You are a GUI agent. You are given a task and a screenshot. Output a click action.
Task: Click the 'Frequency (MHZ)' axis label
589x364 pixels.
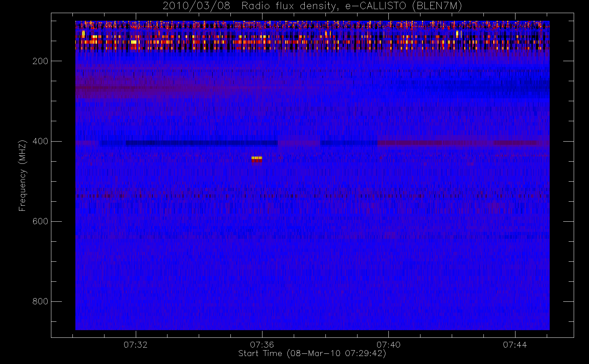point(23,175)
